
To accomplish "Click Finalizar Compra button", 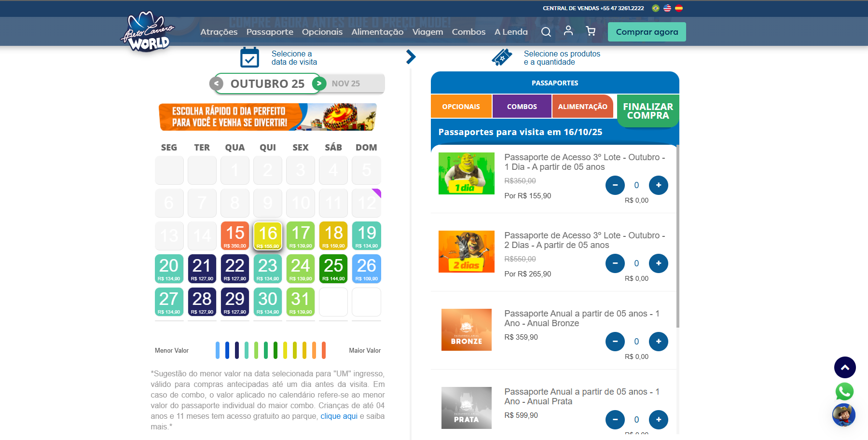I will pos(648,111).
